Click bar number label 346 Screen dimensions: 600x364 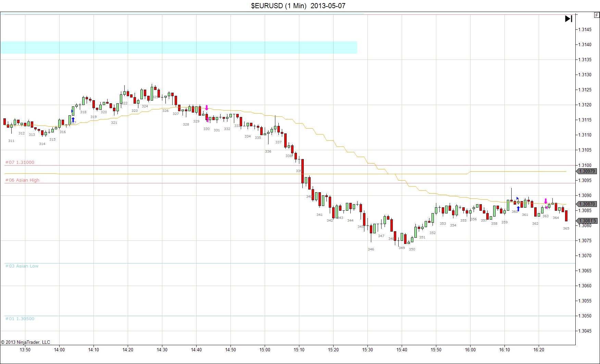(371, 249)
